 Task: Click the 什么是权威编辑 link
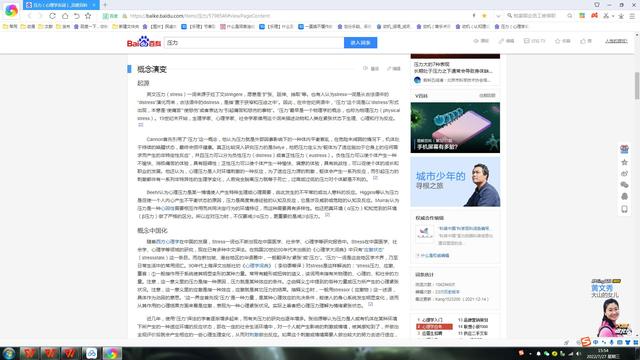click(433, 256)
